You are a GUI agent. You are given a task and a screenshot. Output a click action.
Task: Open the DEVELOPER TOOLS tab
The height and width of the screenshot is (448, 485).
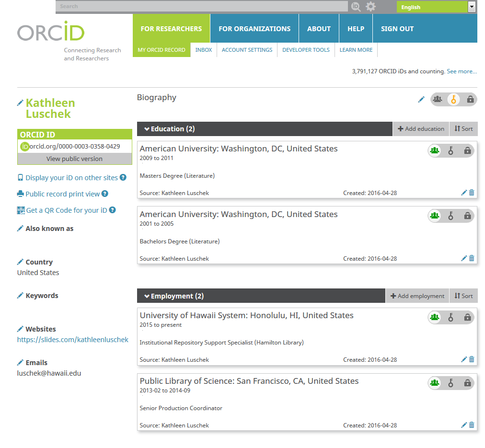[x=306, y=50]
